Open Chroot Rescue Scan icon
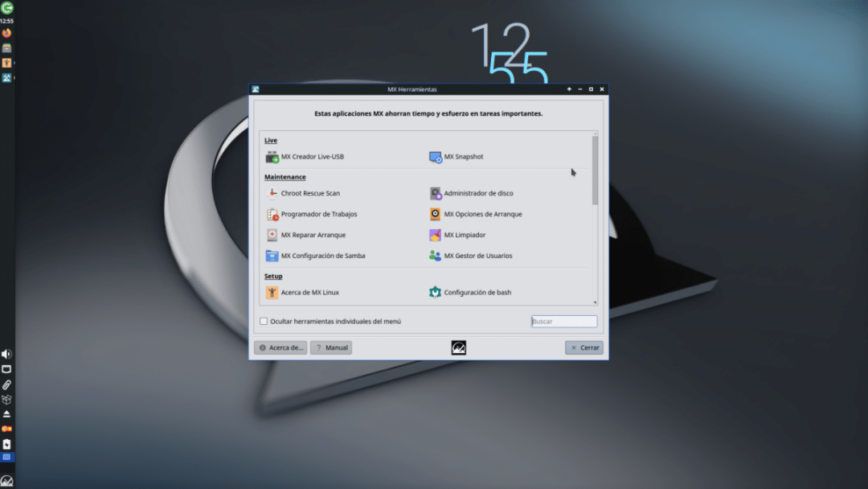868x489 pixels. [272, 193]
